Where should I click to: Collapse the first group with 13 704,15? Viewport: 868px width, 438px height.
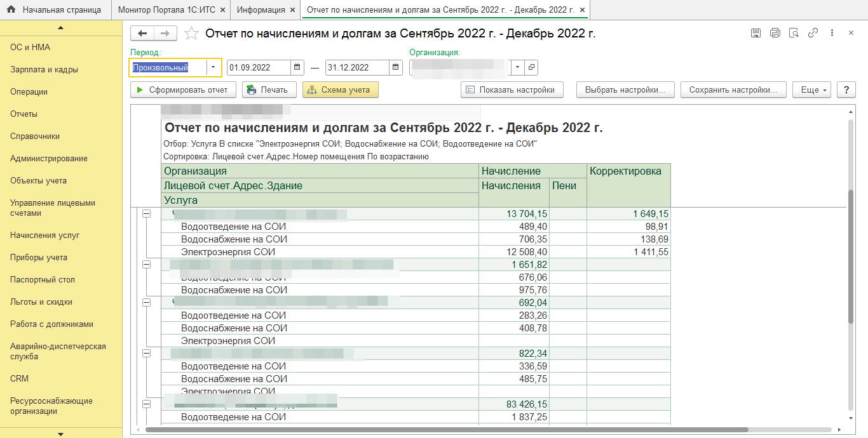(x=146, y=215)
